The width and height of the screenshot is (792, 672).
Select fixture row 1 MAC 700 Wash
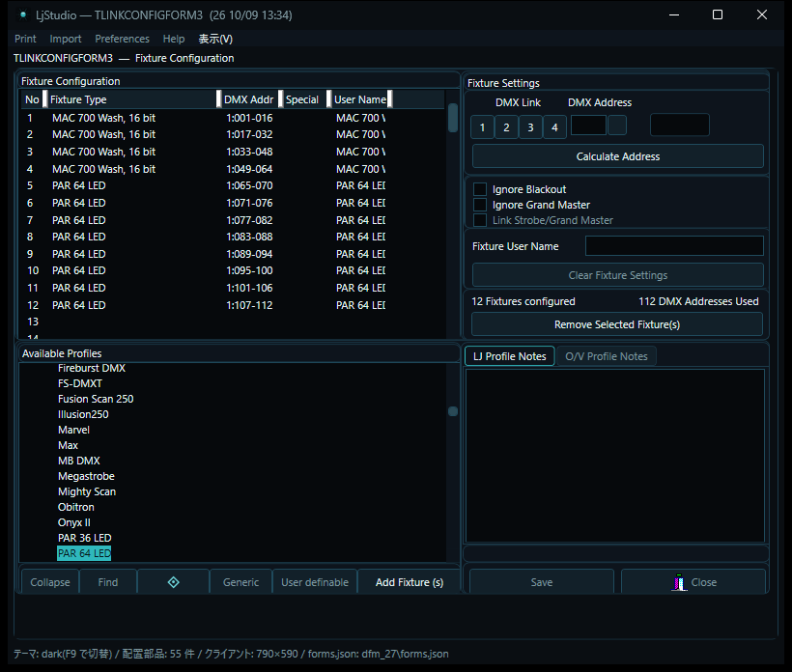click(233, 118)
